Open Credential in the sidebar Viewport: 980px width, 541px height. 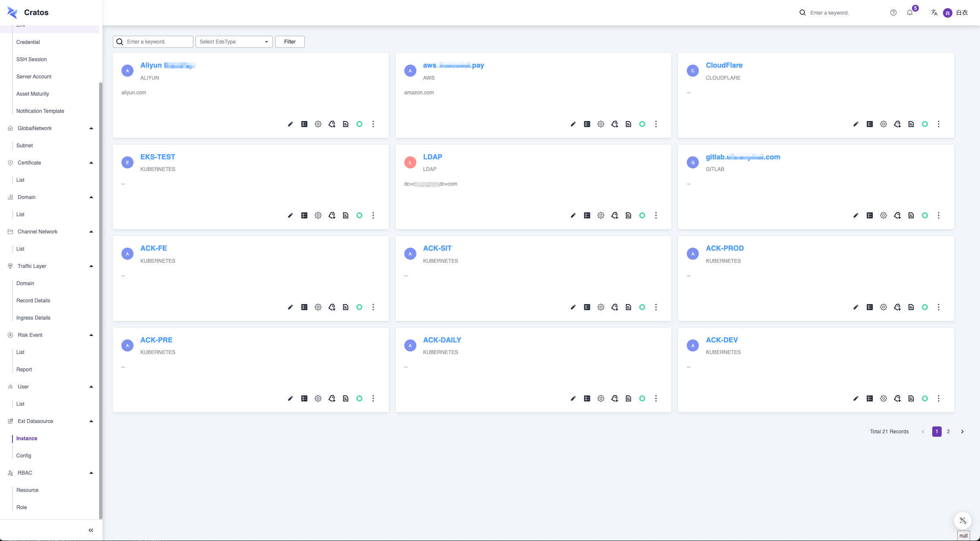click(x=28, y=42)
